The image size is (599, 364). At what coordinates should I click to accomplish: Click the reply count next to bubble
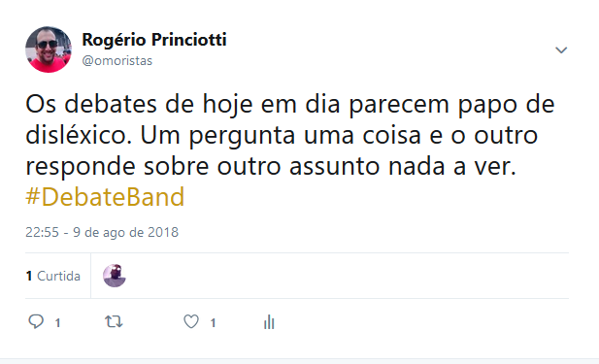[57, 323]
